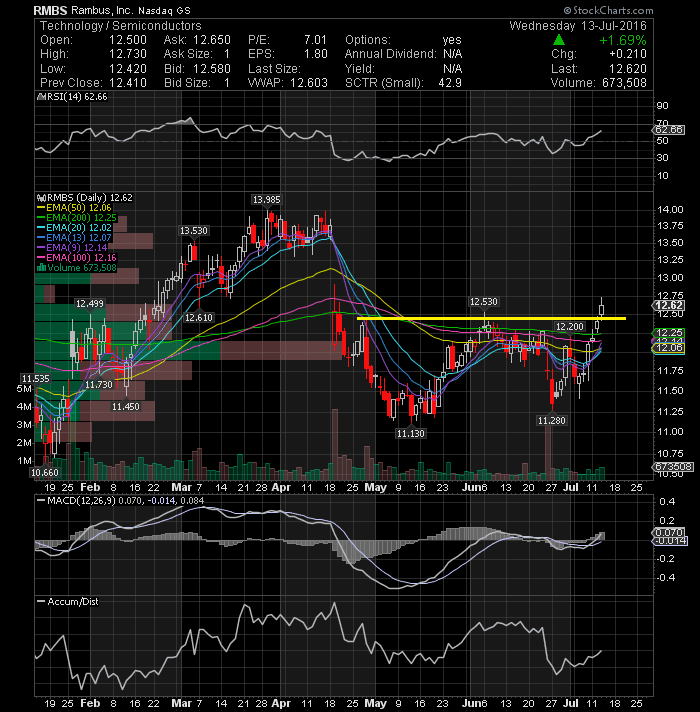The image size is (700, 712).
Task: Click the 14.00 price axis label
Action: (x=670, y=210)
